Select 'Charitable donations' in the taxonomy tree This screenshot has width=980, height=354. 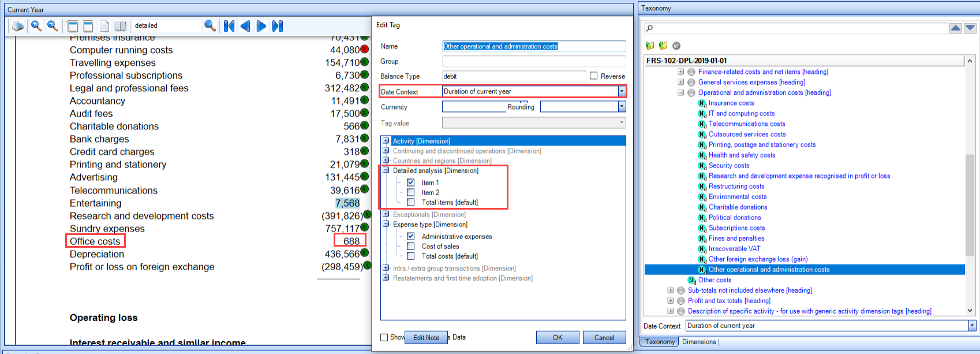click(x=738, y=207)
